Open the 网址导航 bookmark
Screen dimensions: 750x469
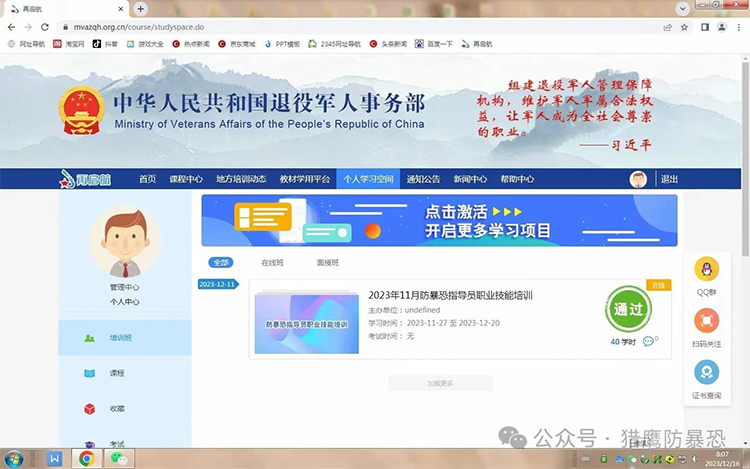point(26,44)
